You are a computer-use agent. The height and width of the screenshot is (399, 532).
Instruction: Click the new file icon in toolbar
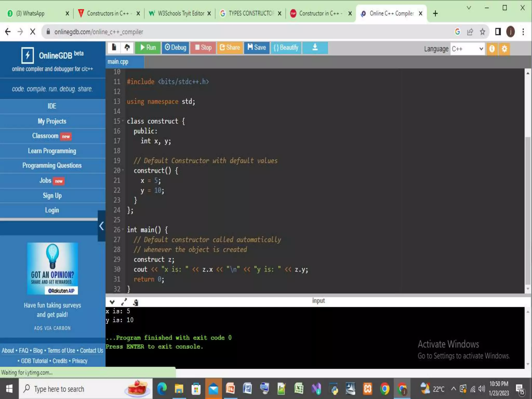pos(114,48)
